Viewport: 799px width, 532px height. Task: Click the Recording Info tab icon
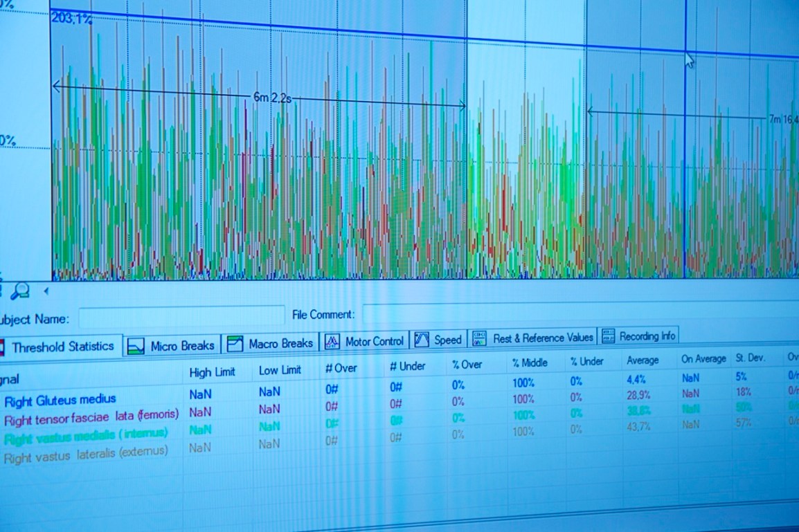click(x=608, y=336)
